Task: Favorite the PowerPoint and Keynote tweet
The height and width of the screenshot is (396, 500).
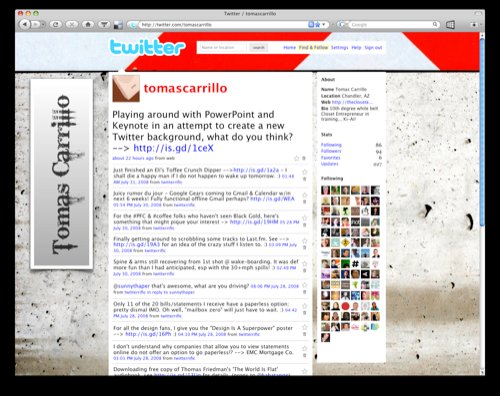Action: (x=297, y=158)
